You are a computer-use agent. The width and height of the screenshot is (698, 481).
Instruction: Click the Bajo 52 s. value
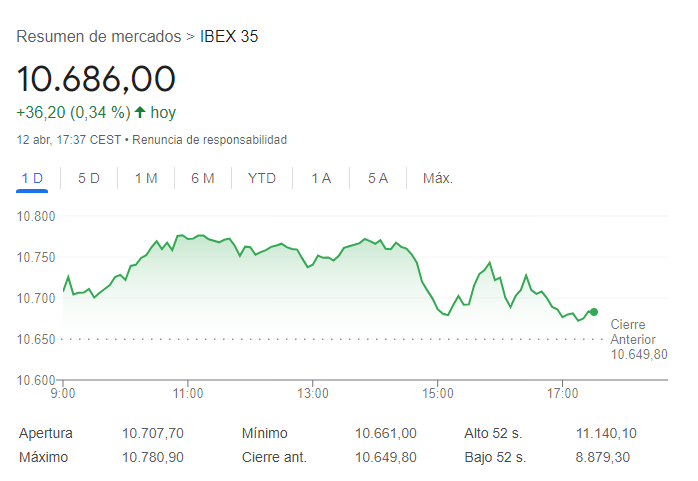[x=606, y=457]
